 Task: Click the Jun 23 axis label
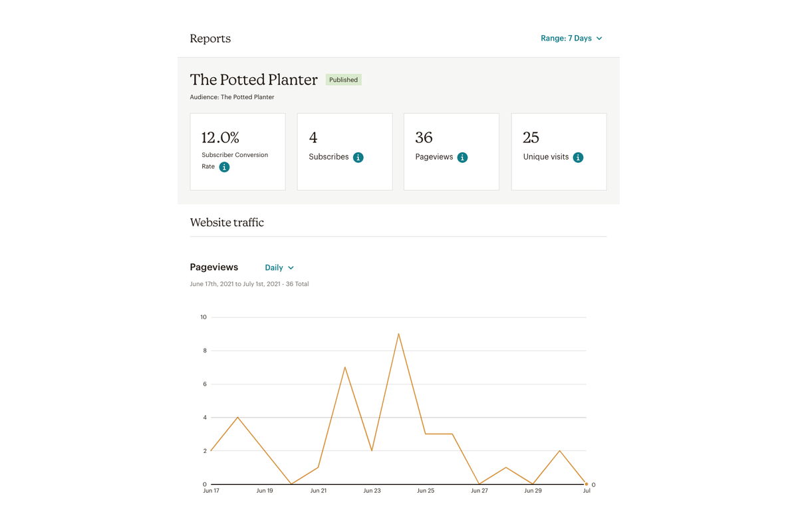(372, 491)
